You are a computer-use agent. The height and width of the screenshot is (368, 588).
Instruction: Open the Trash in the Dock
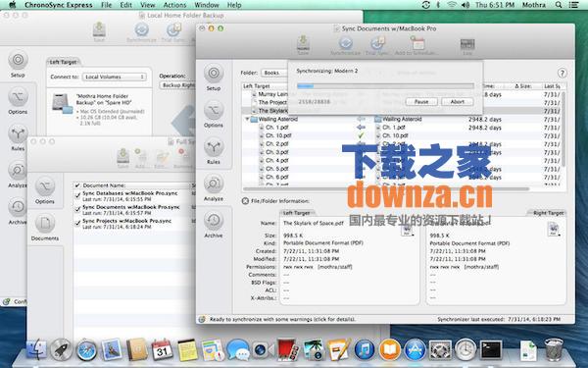pyautogui.click(x=554, y=349)
